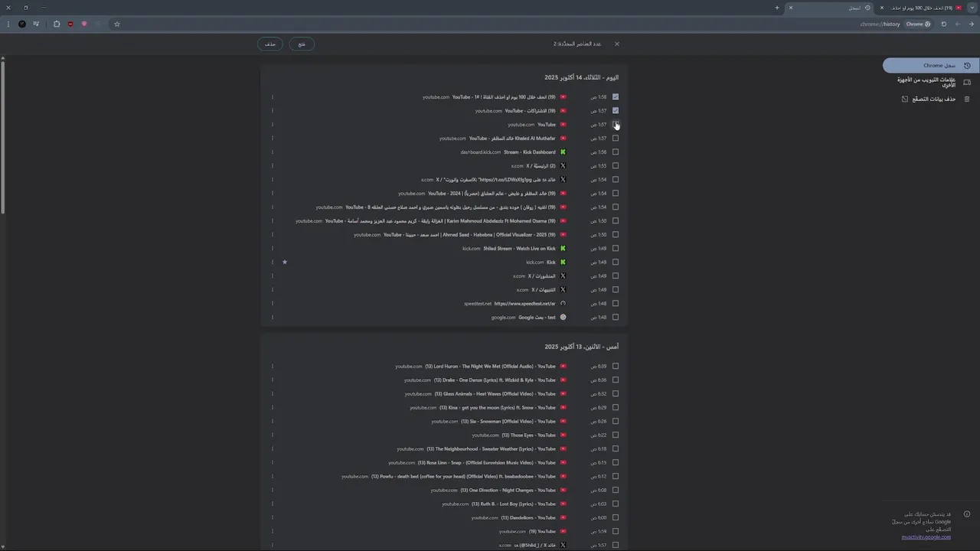Screen dimensions: 980x551
Task: Click the Kick favicon beside Stream - Kick Dashboard
Action: (x=563, y=152)
